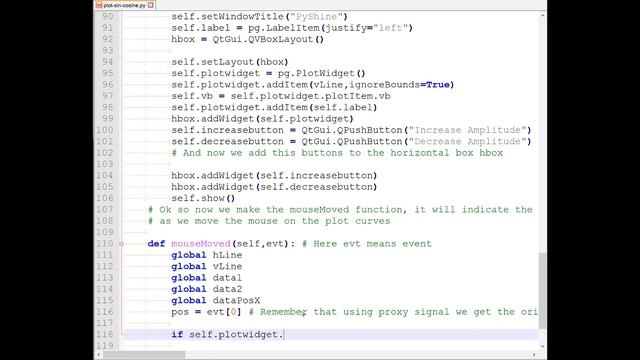This screenshot has height=360, width=640.
Task: Click the self.setLayout(hbox) line
Action: (230, 62)
